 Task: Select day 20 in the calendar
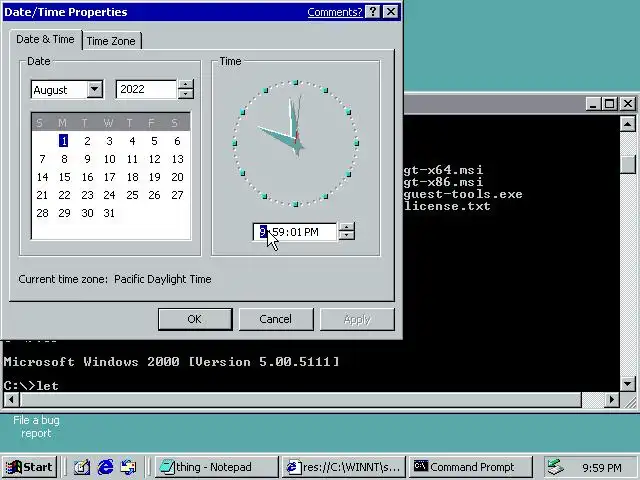tap(177, 177)
